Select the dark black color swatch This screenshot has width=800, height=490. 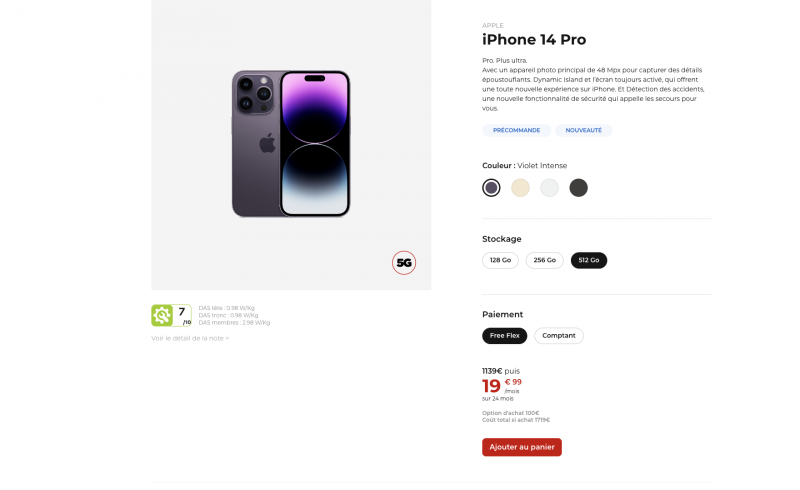click(578, 187)
